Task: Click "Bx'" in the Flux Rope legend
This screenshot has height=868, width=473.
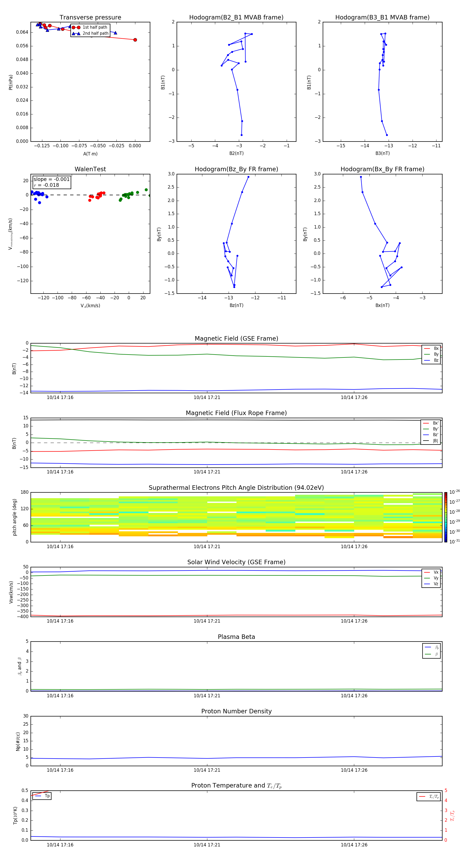Action: tap(431, 423)
